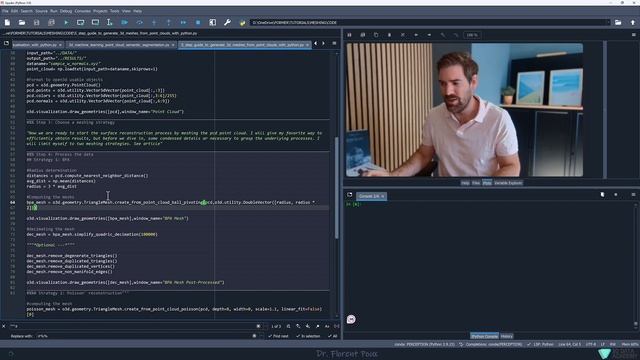The image size is (640, 360).
Task: Switch to History tab below console
Action: click(x=507, y=336)
